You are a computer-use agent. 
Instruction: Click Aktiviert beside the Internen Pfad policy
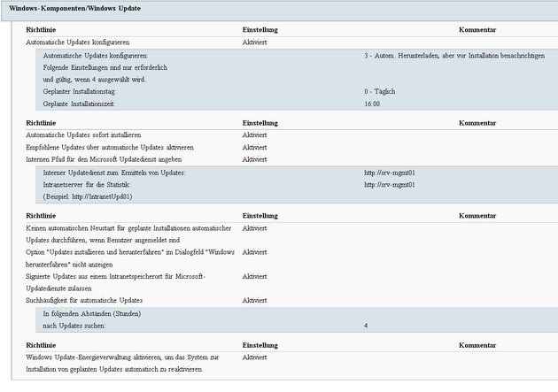pos(254,159)
